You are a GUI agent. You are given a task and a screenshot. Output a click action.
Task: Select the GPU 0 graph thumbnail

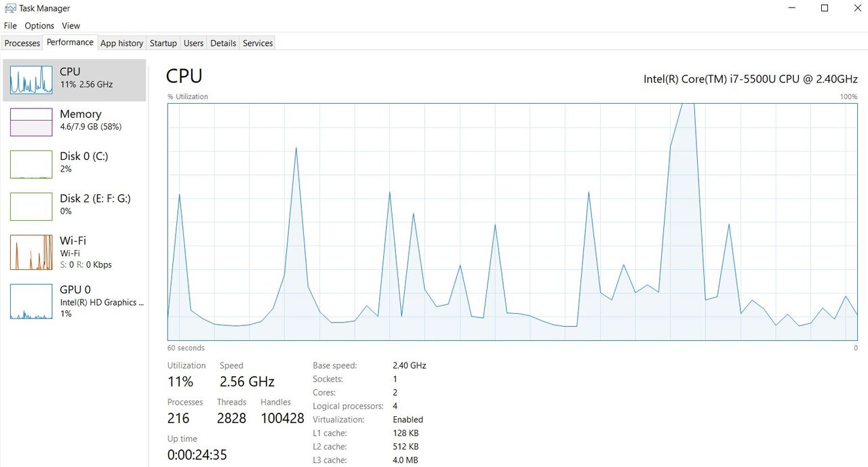[x=31, y=302]
